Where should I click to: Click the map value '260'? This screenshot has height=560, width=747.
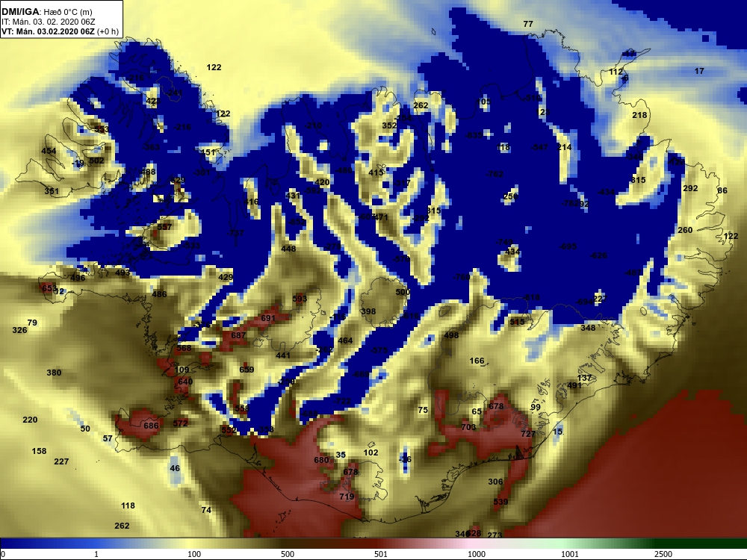[685, 230]
